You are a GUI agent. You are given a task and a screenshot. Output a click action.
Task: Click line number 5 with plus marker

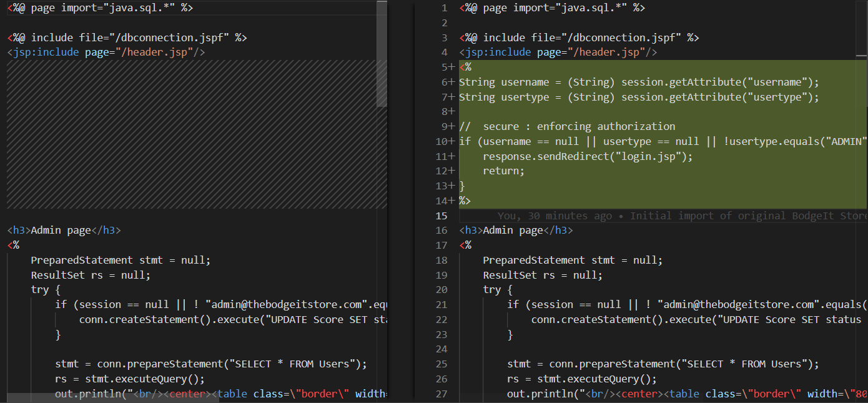447,67
